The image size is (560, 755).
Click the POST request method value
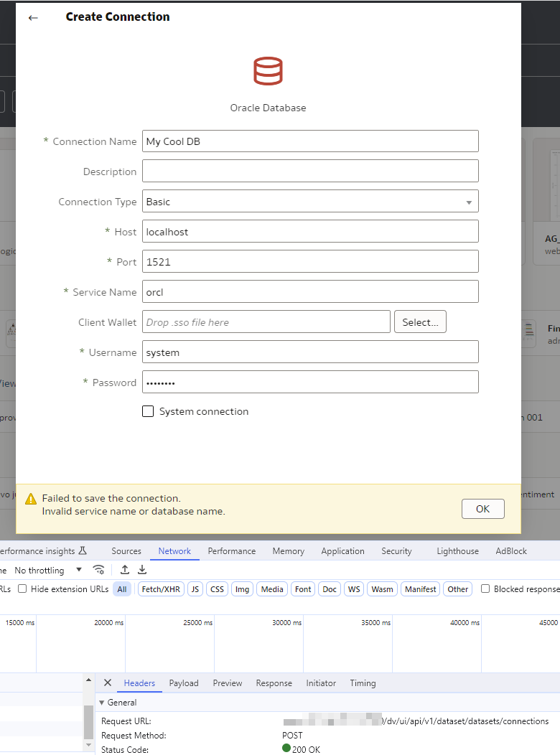pos(292,735)
